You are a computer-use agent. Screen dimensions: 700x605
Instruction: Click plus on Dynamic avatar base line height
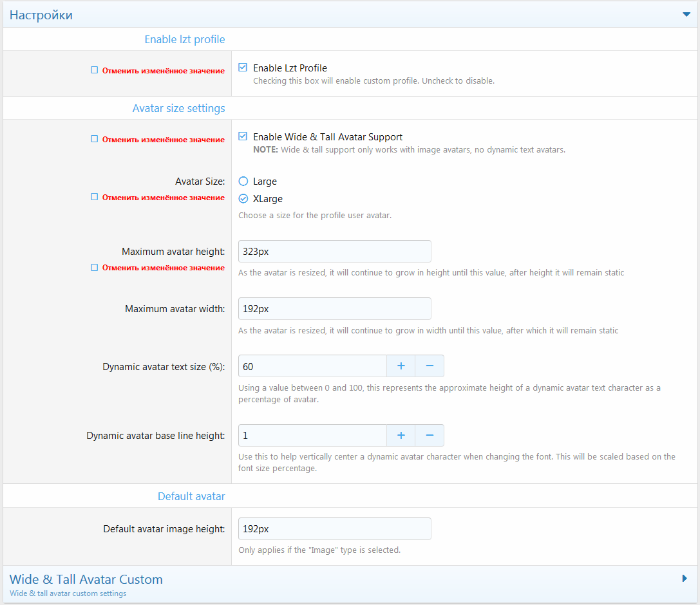(x=401, y=435)
